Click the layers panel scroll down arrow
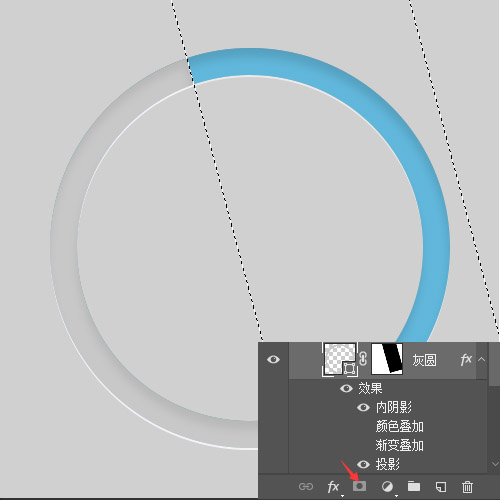Screen dimensions: 500x500 pos(495,464)
